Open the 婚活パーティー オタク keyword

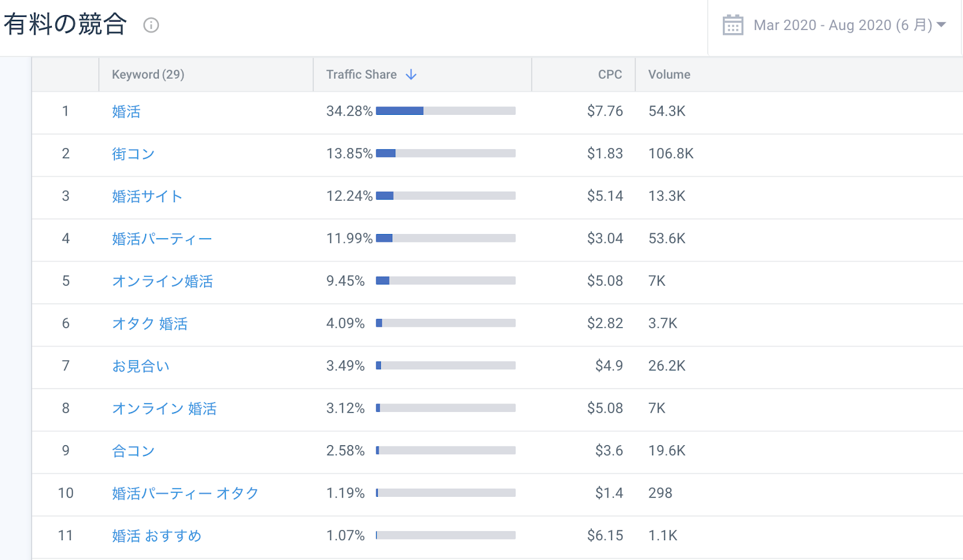(x=185, y=494)
